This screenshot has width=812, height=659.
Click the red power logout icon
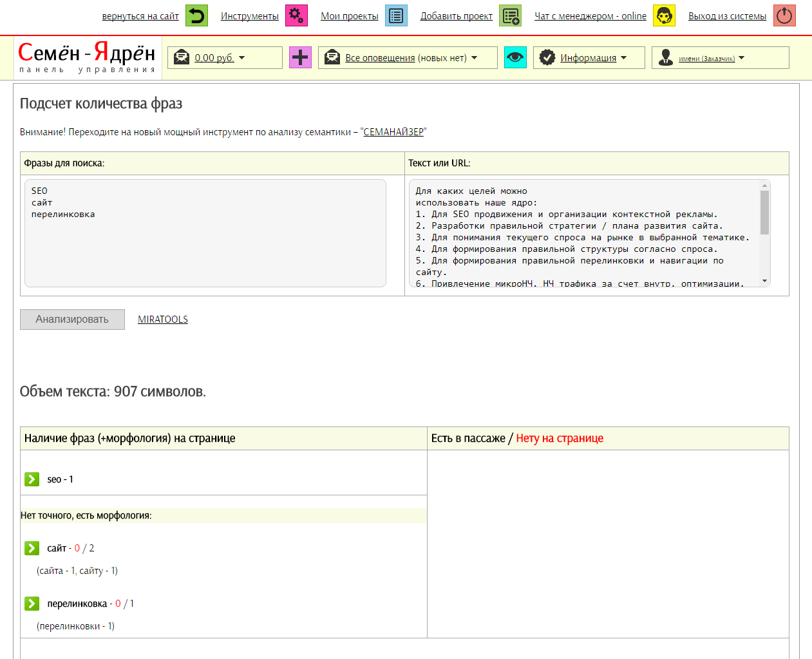[784, 15]
